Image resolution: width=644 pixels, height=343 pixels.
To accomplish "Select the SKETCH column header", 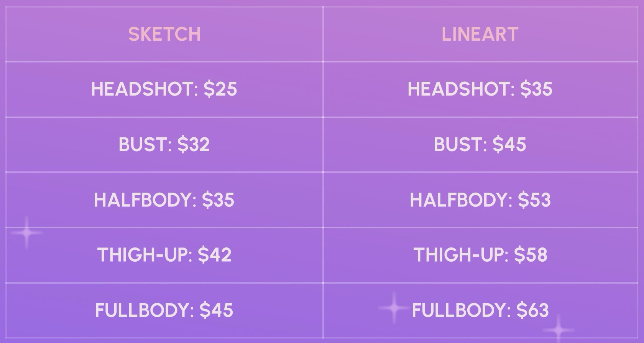I will [x=164, y=35].
